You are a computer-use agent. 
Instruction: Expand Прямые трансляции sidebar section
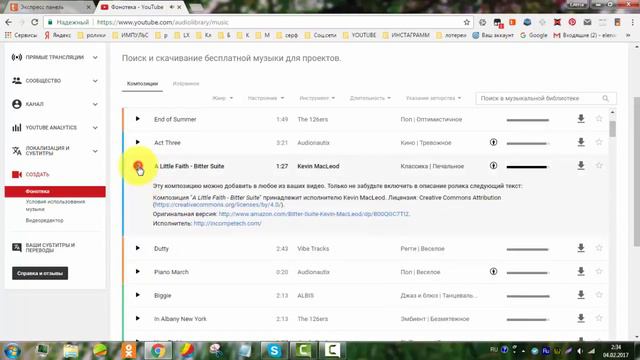(95, 58)
